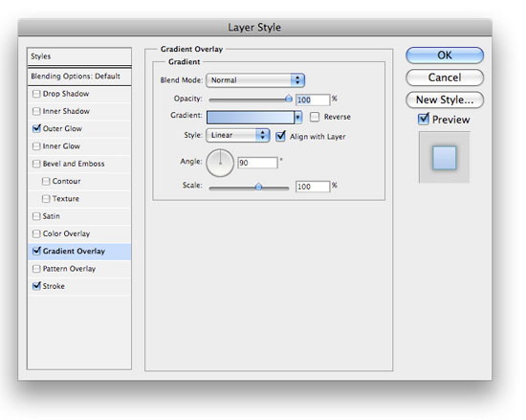Click the New Style... button
This screenshot has width=526, height=420.
[x=445, y=99]
